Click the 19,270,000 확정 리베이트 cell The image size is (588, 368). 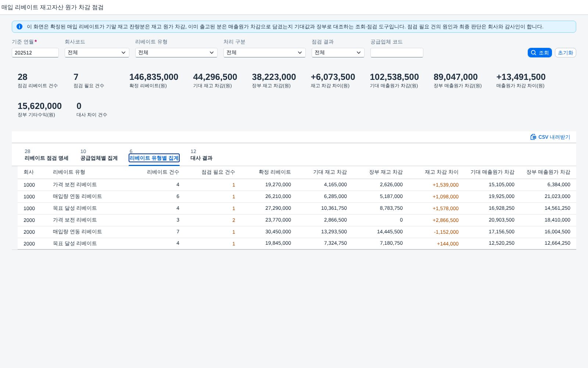pyautogui.click(x=278, y=185)
